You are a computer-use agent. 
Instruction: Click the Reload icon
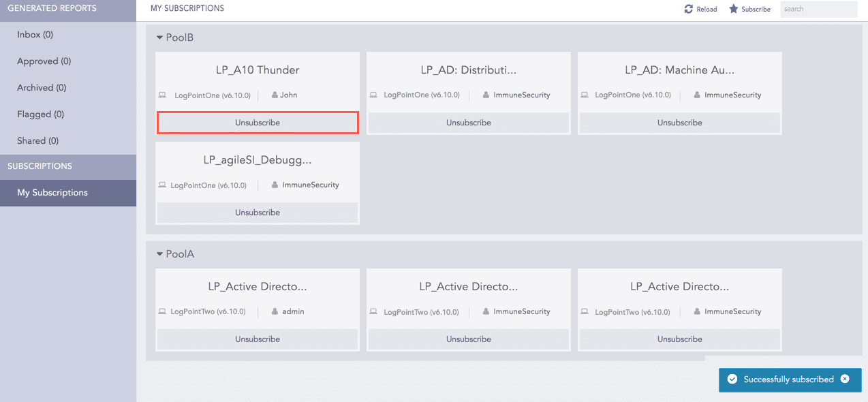689,10
